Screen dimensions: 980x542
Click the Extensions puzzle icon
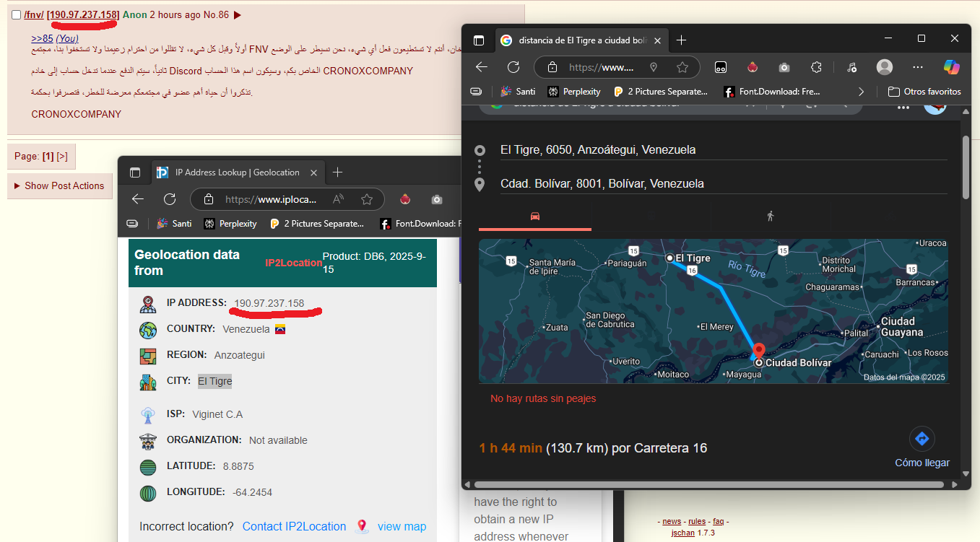[x=816, y=67]
